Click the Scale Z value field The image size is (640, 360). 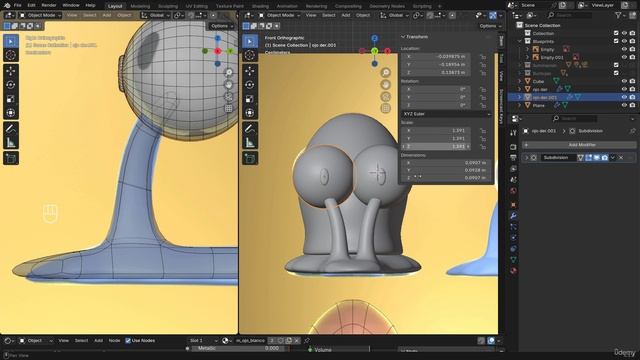click(x=436, y=146)
